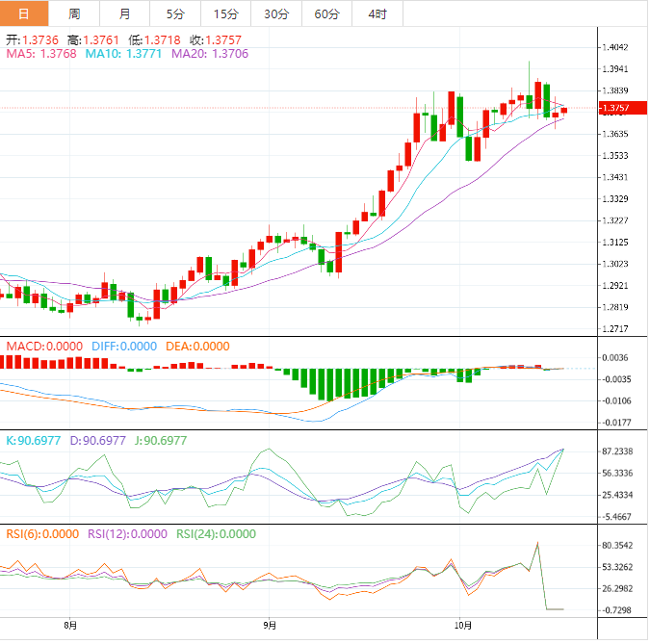Switch to the 4时 chart tab

(x=377, y=13)
